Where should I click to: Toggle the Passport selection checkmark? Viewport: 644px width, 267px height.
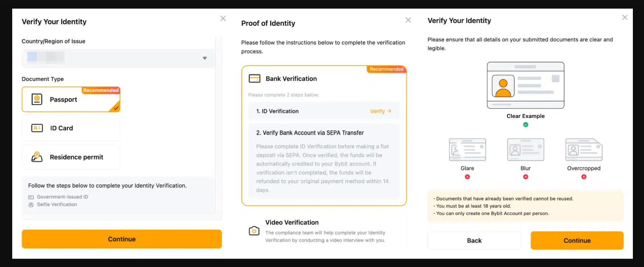pos(116,108)
